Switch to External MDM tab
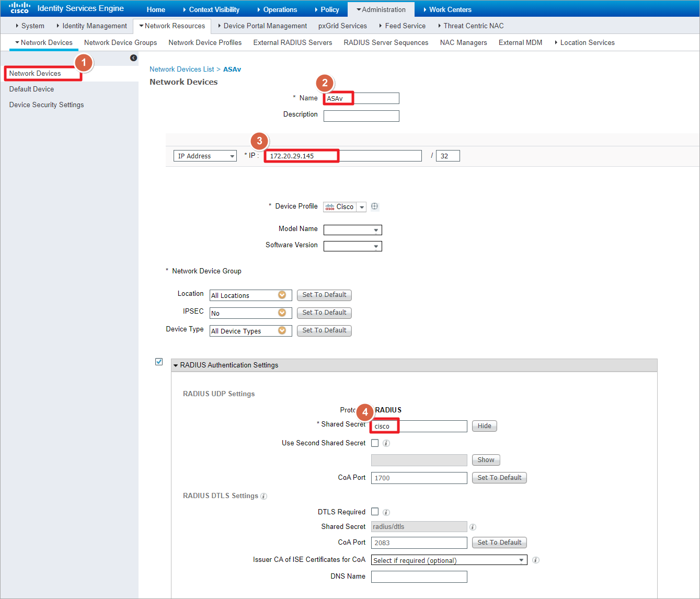 520,42
